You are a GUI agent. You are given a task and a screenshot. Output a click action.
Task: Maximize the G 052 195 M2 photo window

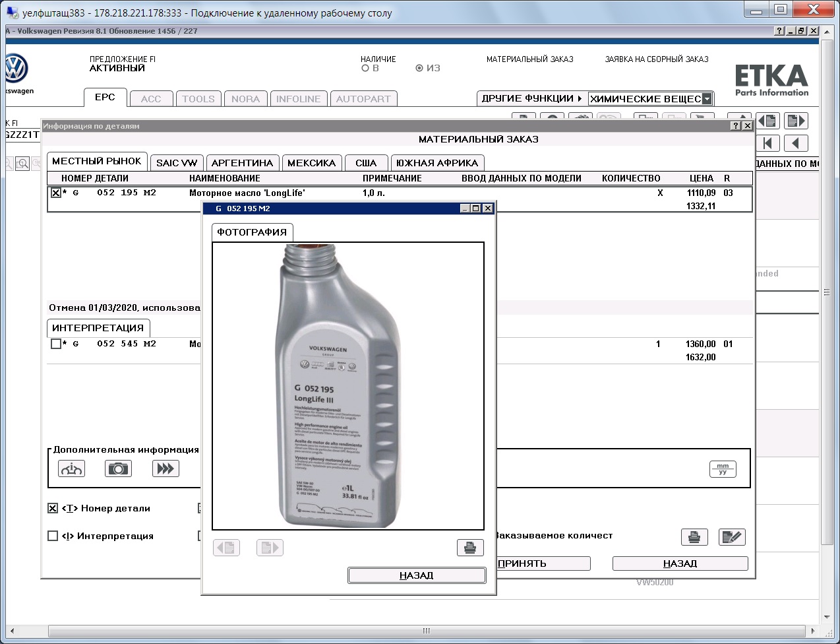tap(476, 209)
